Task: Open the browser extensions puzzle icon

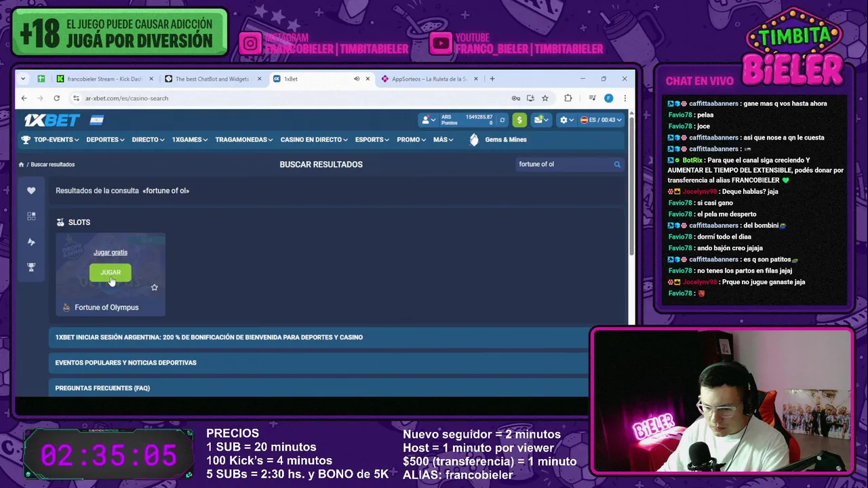Action: click(x=568, y=98)
